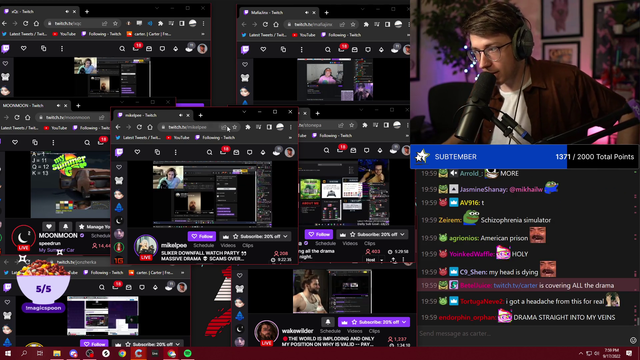This screenshot has width=640, height=360.
Task: Open Chrome three-dot menu in xQc window
Action: 203,23
